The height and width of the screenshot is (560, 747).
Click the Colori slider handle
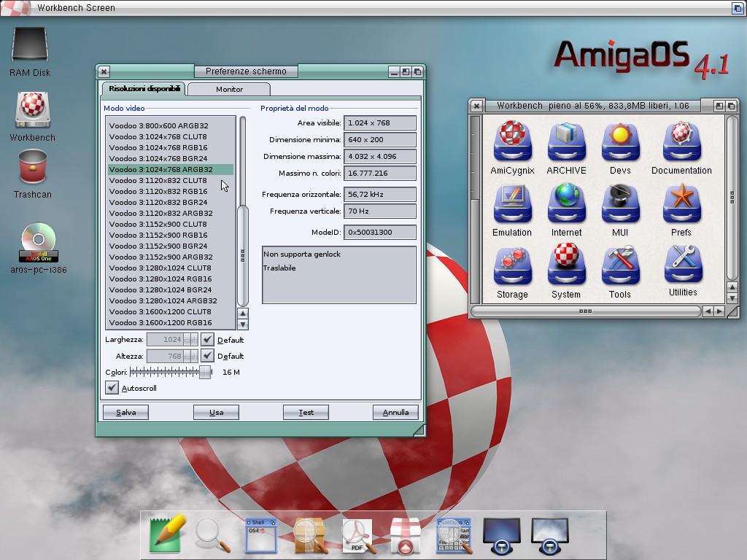point(205,372)
